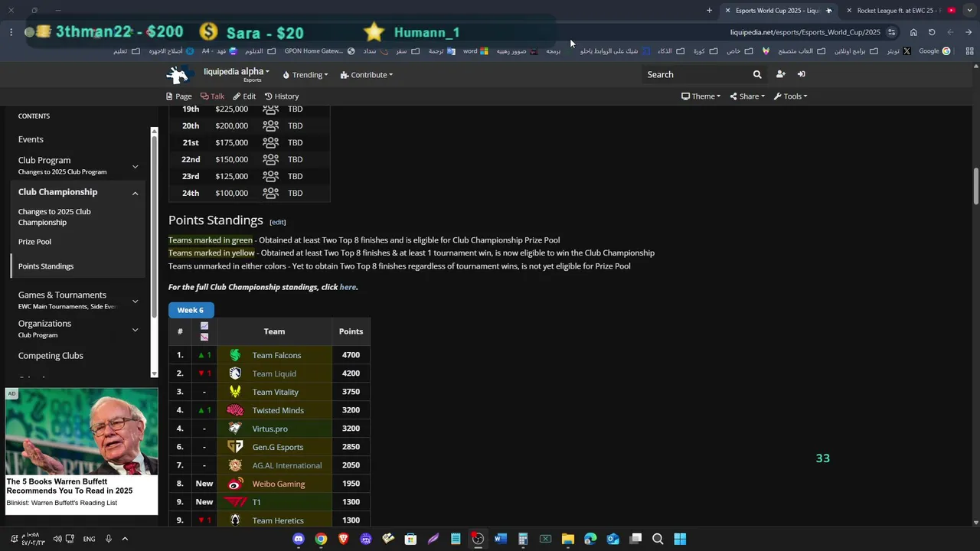Click the log in icon
Viewport: 980px width, 551px height.
(x=801, y=74)
